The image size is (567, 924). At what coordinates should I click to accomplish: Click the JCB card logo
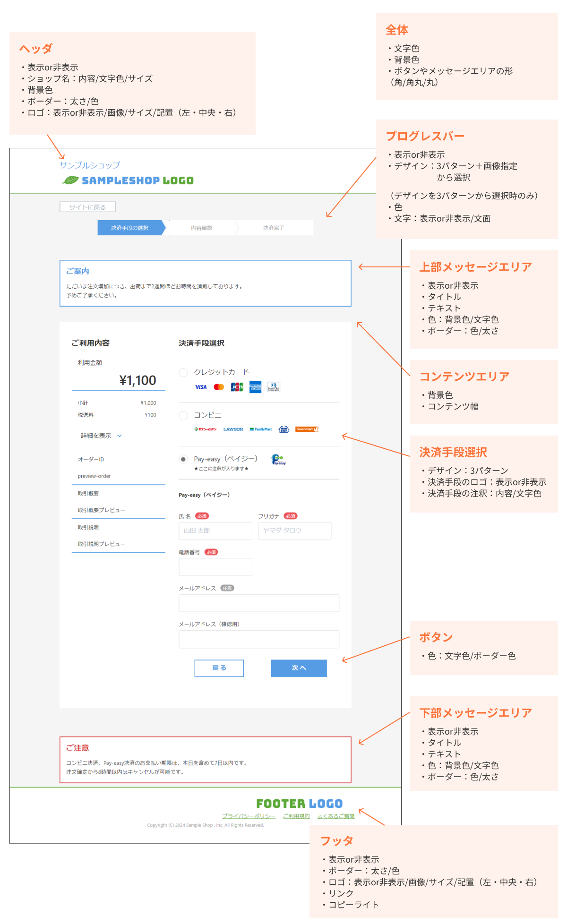pyautogui.click(x=237, y=387)
